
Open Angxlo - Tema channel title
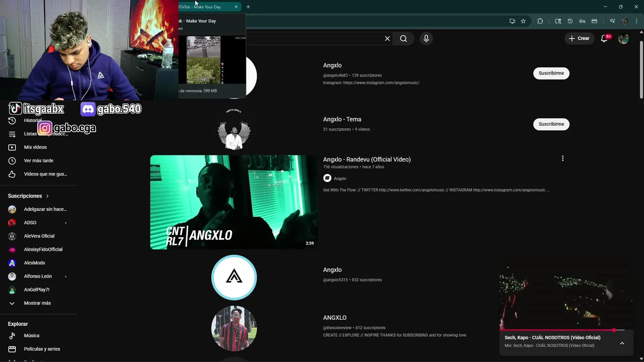(342, 119)
